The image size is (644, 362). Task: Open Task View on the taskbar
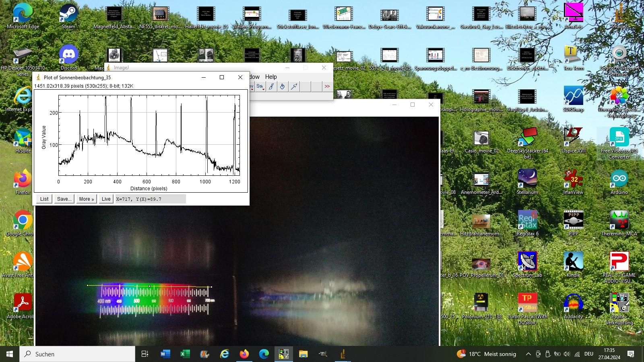click(x=145, y=354)
